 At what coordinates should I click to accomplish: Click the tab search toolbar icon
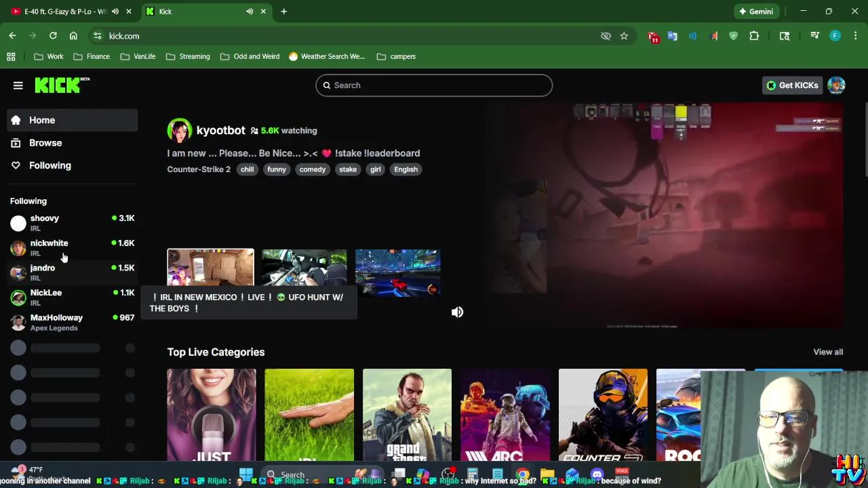[x=785, y=36]
